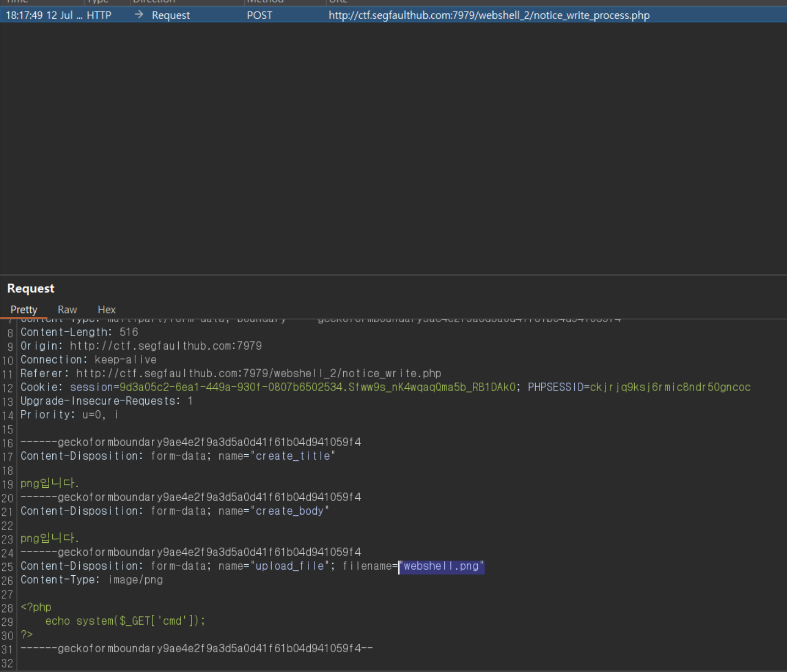
Task: Click the HTTP type cell in the history row
Action: [x=99, y=15]
